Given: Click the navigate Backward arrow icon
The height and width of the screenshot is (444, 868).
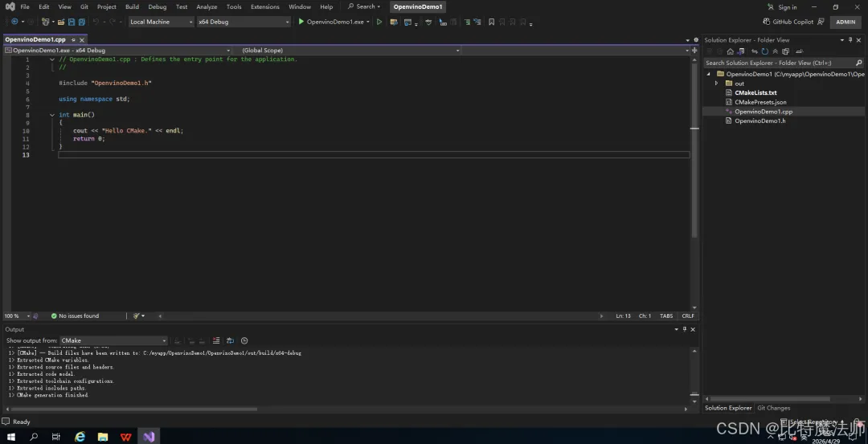Looking at the screenshot, I should 14,22.
